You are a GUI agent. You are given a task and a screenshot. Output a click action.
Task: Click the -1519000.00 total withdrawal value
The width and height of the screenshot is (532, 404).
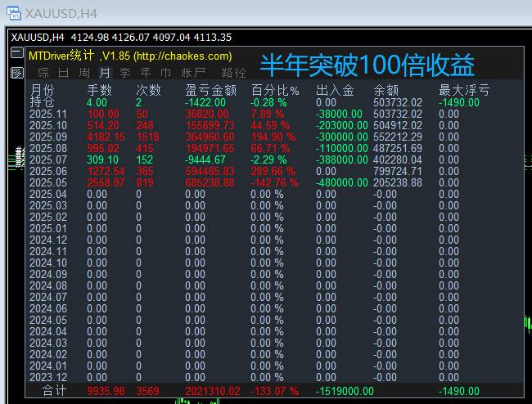coord(345,391)
